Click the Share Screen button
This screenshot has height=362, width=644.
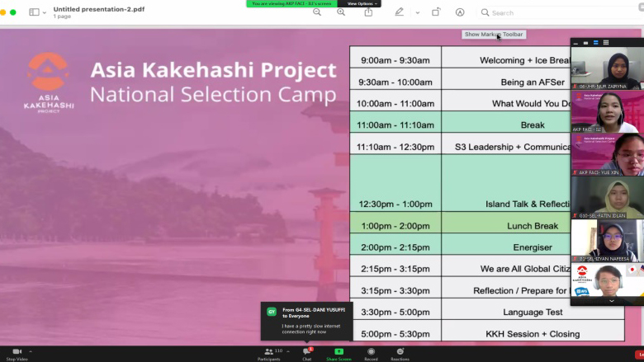point(339,355)
